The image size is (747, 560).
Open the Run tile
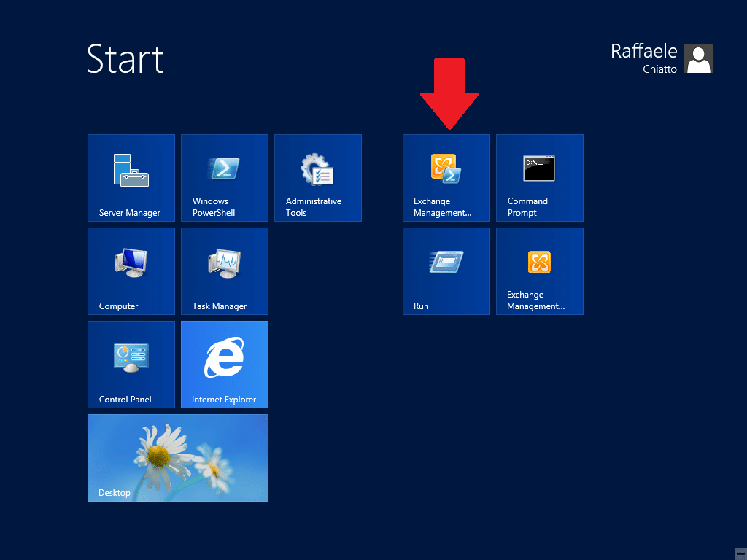(446, 271)
